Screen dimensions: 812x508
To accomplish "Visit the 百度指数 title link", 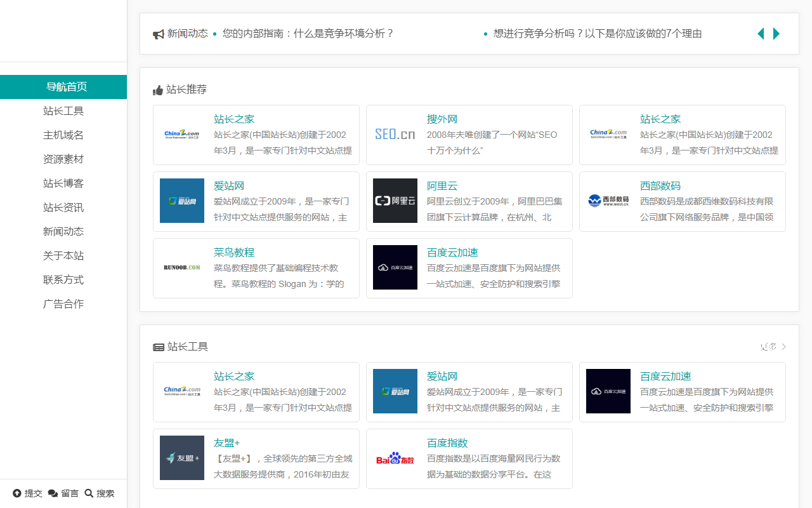I will point(447,443).
